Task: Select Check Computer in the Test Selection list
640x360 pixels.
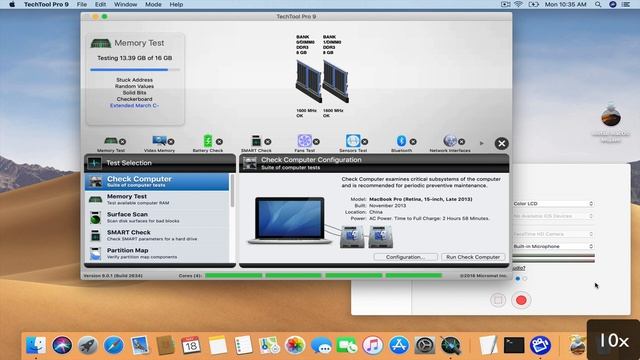Action: pyautogui.click(x=157, y=182)
